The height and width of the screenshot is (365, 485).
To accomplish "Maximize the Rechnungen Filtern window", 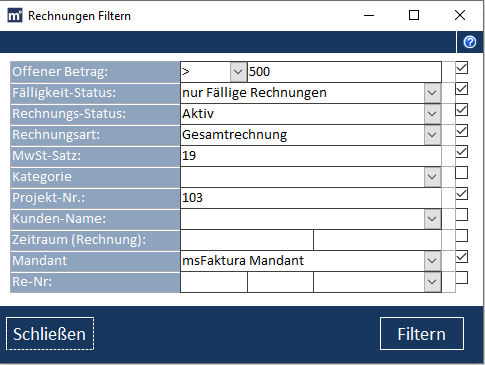I will pyautogui.click(x=414, y=15).
